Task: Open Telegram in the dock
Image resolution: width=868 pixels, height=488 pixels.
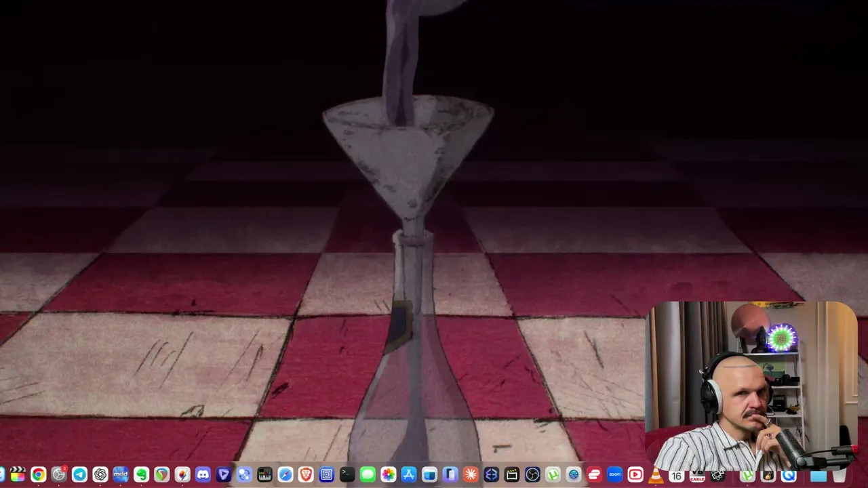Action: coord(79,475)
